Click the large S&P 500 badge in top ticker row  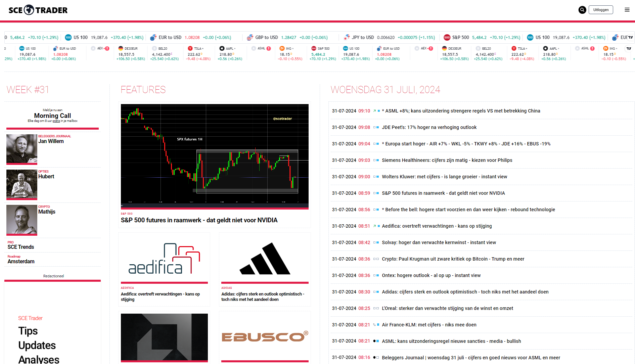pos(447,38)
